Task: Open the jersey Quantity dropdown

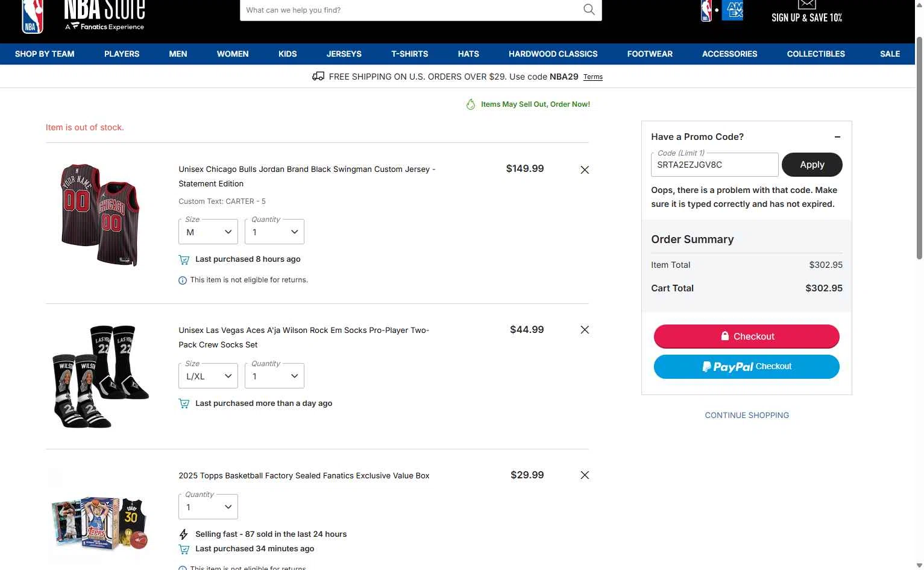Action: point(274,232)
